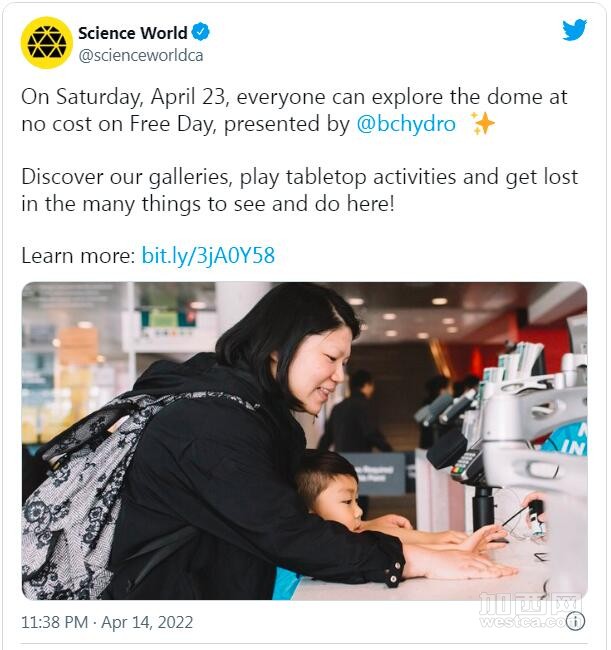The image size is (611, 650).
Task: Open the Twitter bird logo
Action: [x=575, y=30]
